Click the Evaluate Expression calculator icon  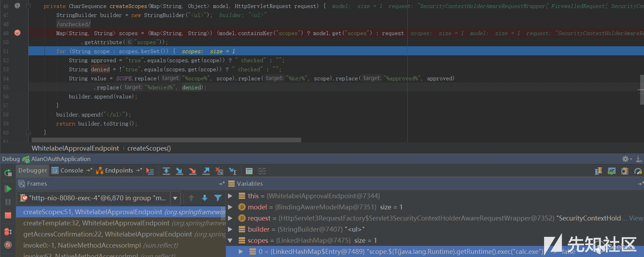pyautogui.click(x=249, y=171)
